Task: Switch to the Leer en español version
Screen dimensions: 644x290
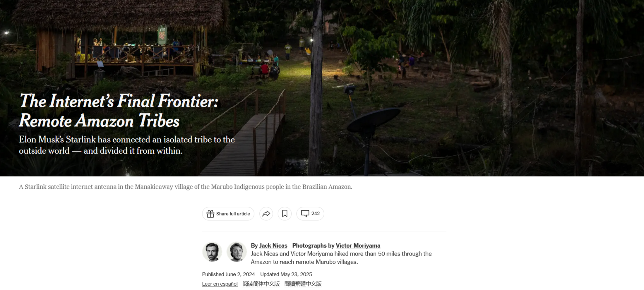Action: click(220, 284)
